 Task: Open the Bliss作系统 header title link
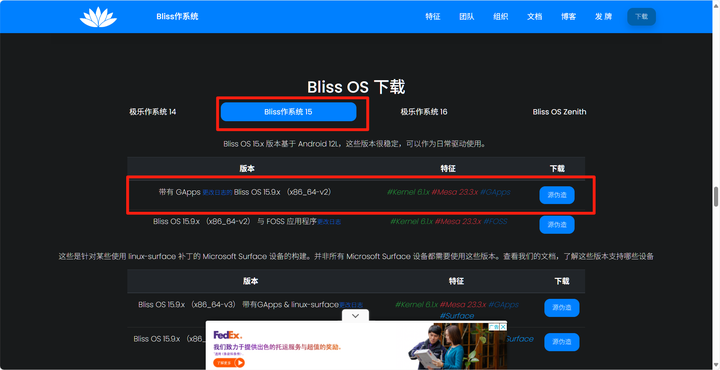pos(177,17)
